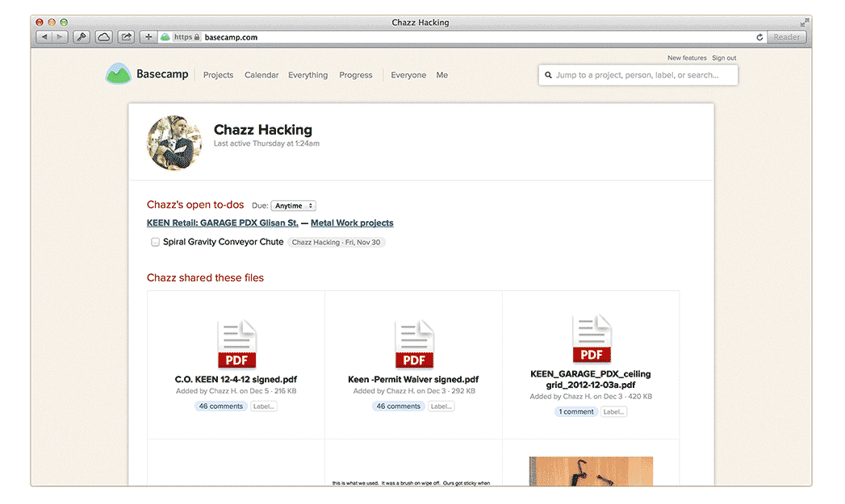Click the PDF icon for KEEN_GARAGE_PDX_ceiling grid
Image resolution: width=845 pixels, height=504 pixels.
click(591, 339)
